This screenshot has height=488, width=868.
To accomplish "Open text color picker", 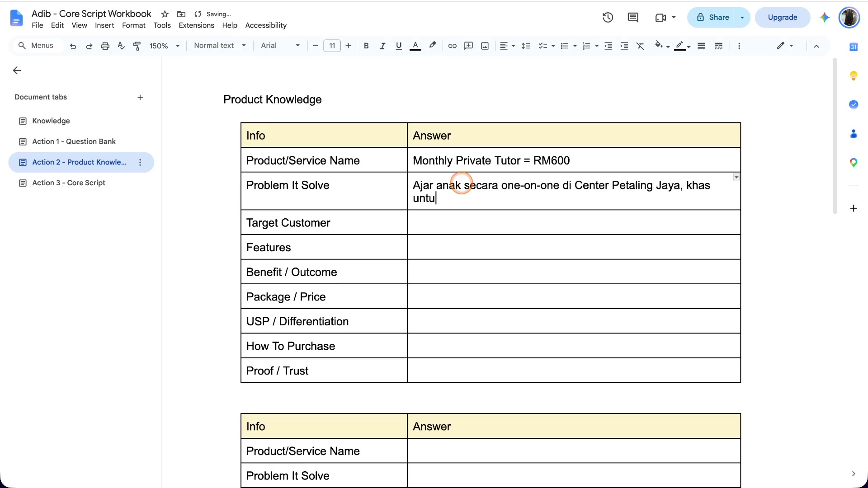I will (415, 46).
